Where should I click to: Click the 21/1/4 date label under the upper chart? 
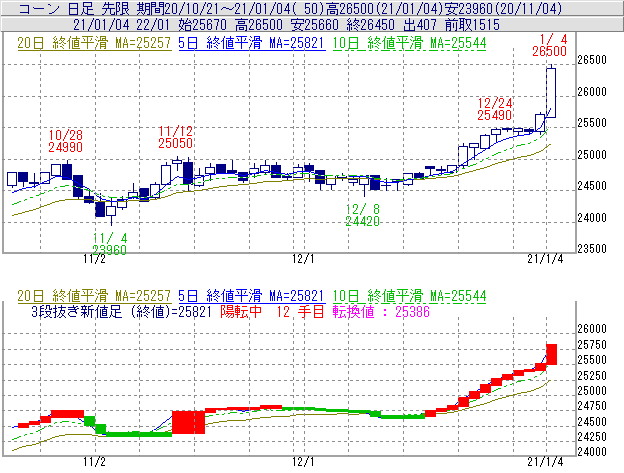coord(545,259)
